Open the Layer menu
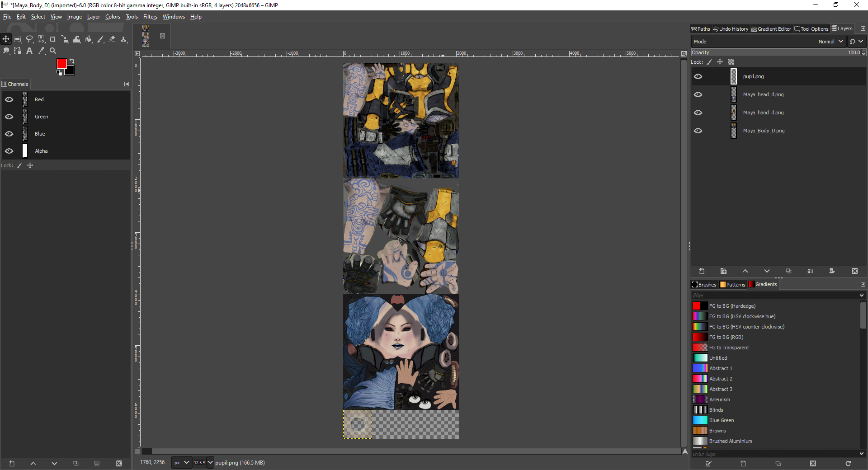The width and height of the screenshot is (868, 470). (x=94, y=17)
